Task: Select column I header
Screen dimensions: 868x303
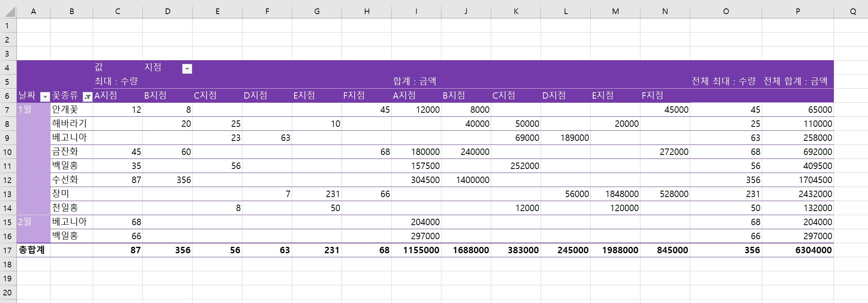Action: click(x=417, y=11)
